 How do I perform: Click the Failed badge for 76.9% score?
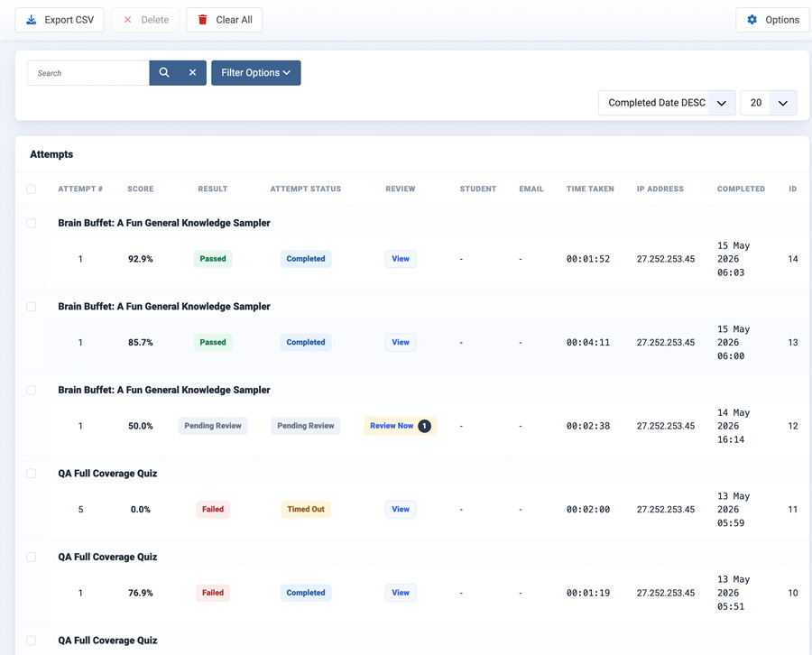point(213,593)
